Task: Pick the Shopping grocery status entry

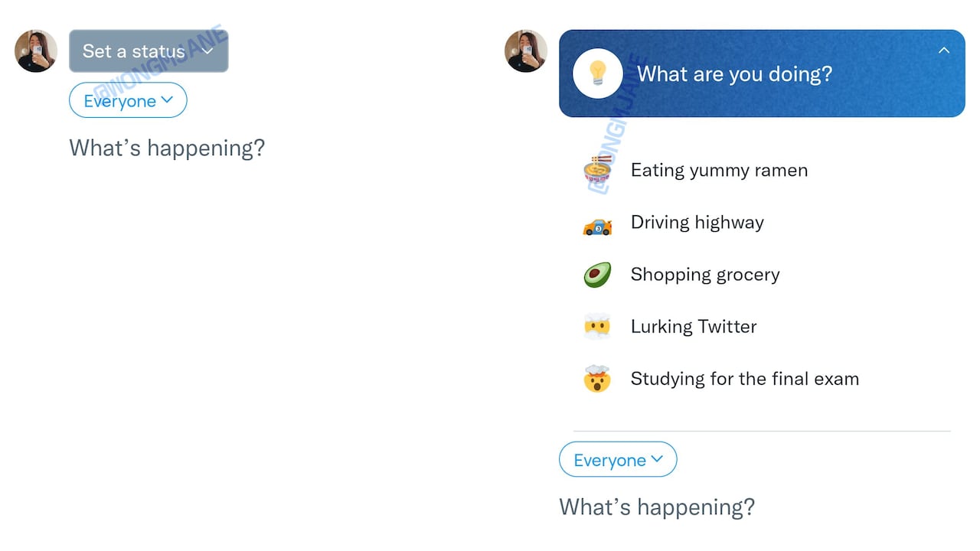Action: pyautogui.click(x=705, y=274)
